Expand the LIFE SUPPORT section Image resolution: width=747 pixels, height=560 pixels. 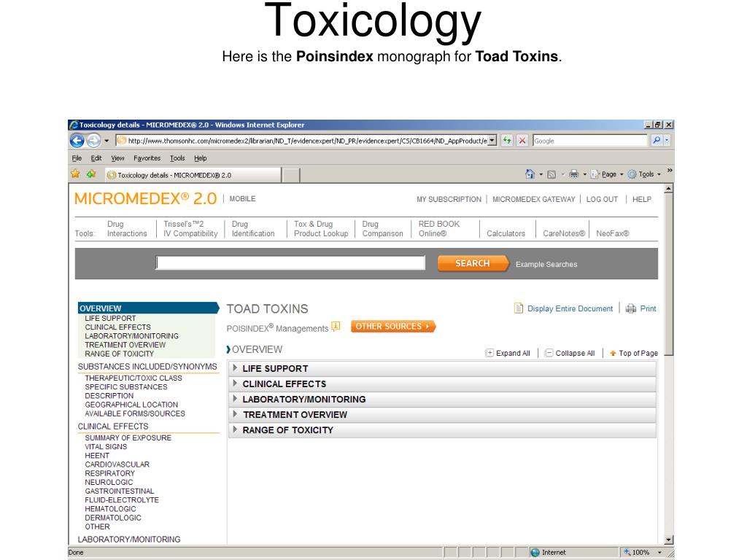pos(443,368)
